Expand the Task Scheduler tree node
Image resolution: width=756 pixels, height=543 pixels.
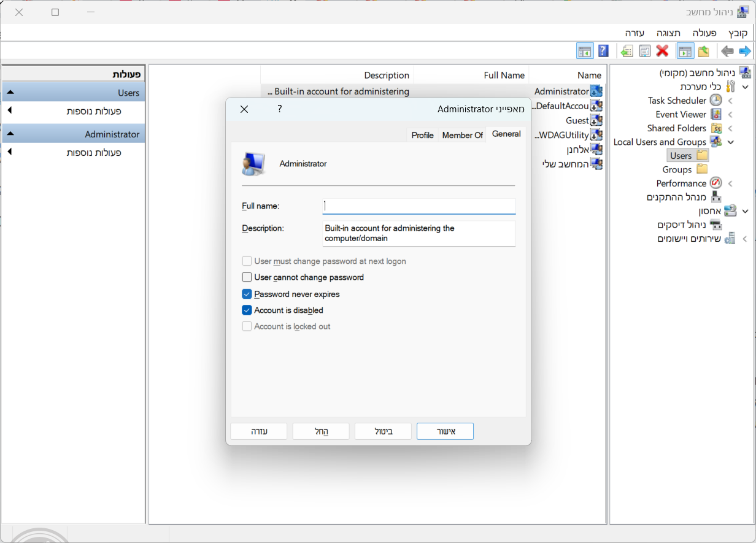pyautogui.click(x=730, y=101)
